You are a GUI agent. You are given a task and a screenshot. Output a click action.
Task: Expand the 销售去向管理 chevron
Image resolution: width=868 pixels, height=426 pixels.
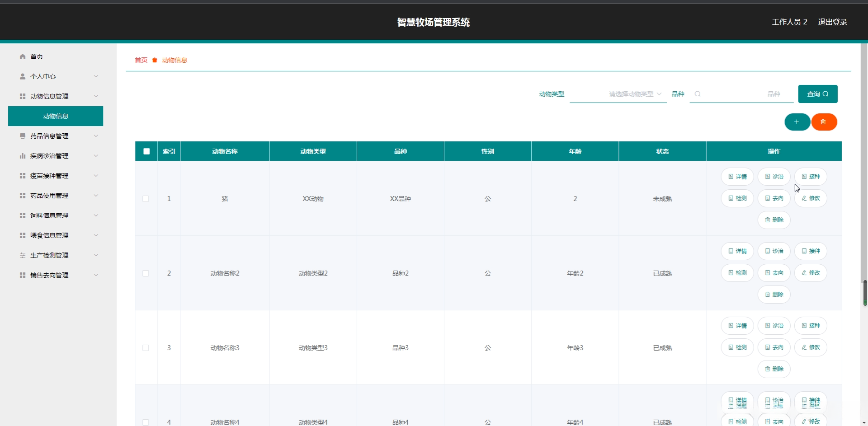96,275
